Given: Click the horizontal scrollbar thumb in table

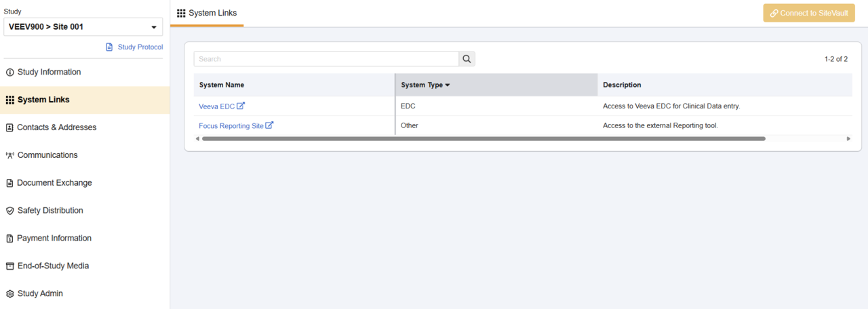Looking at the screenshot, I should coord(483,138).
